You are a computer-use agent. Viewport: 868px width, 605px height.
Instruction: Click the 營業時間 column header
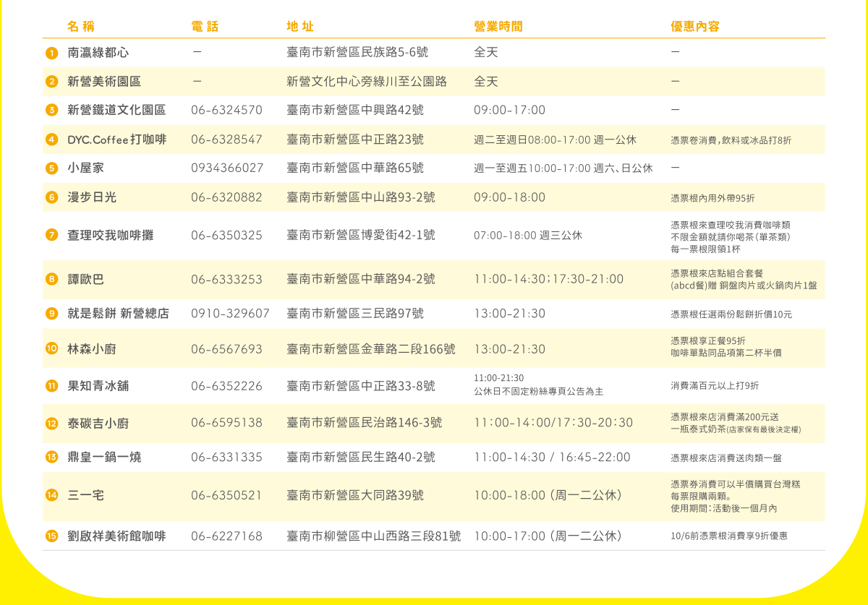point(498,27)
